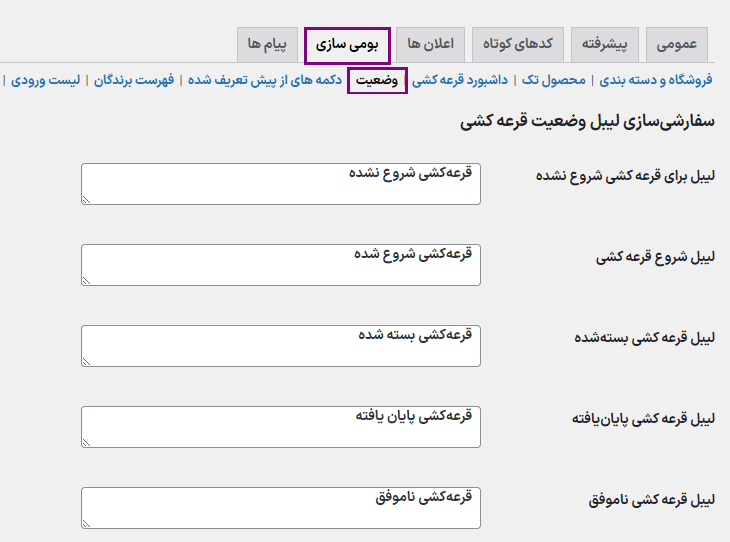Click the resize handle of the قرعه‌کشی شروع نشده textarea
The width and height of the screenshot is (730, 542).
tap(86, 200)
